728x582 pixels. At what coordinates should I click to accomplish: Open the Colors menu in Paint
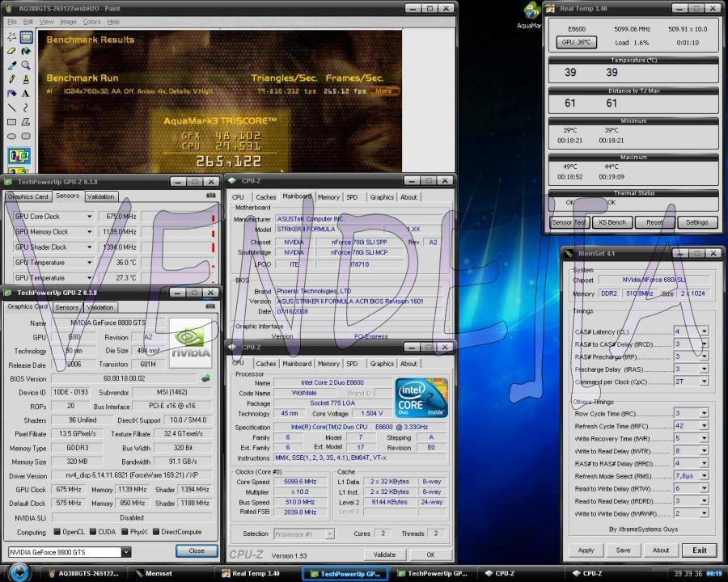pos(91,22)
